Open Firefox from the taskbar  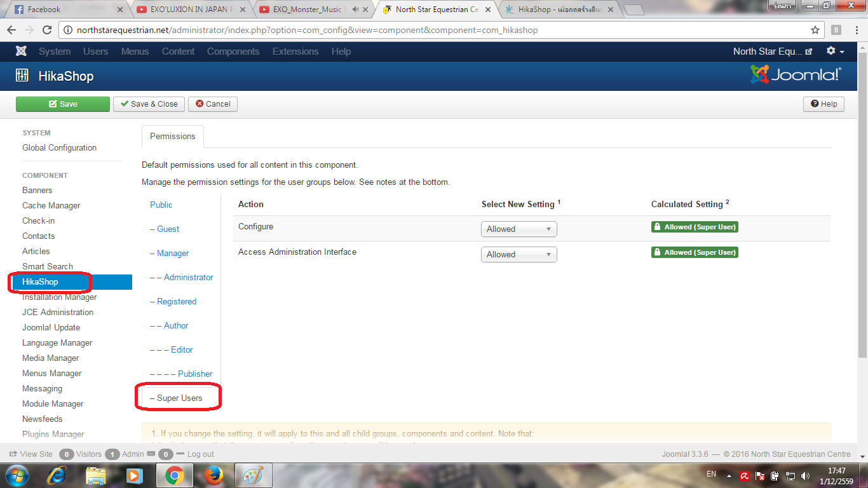point(214,475)
